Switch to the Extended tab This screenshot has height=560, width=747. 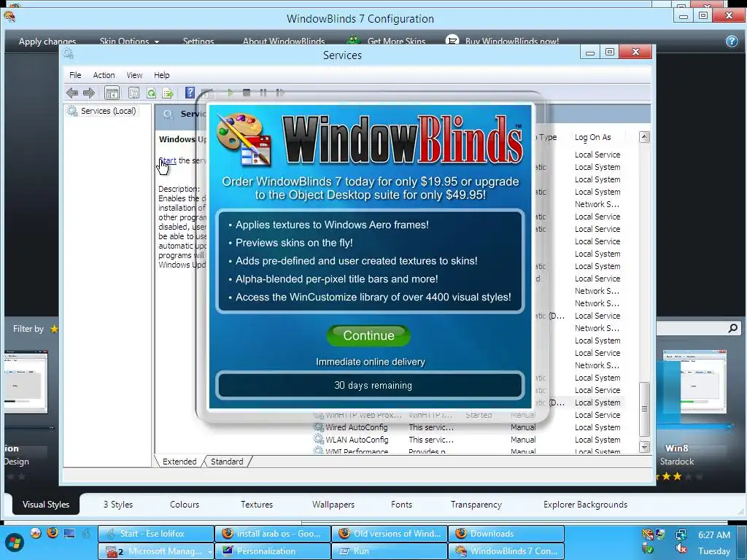coord(179,462)
